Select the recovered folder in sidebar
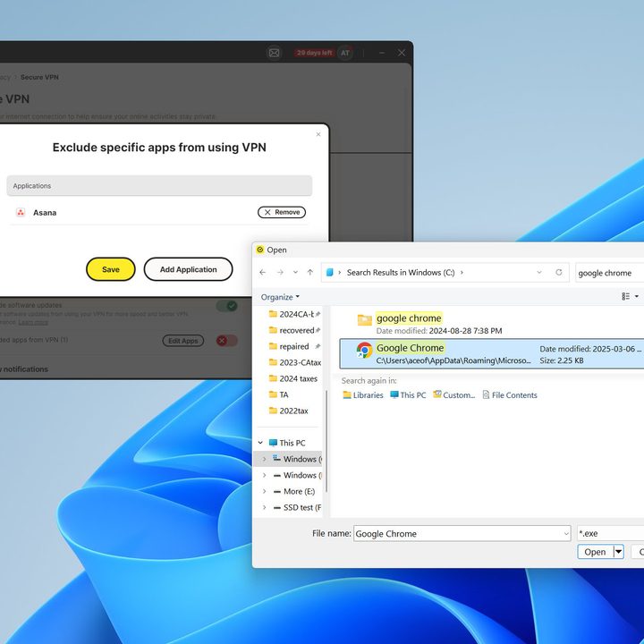 [294, 330]
